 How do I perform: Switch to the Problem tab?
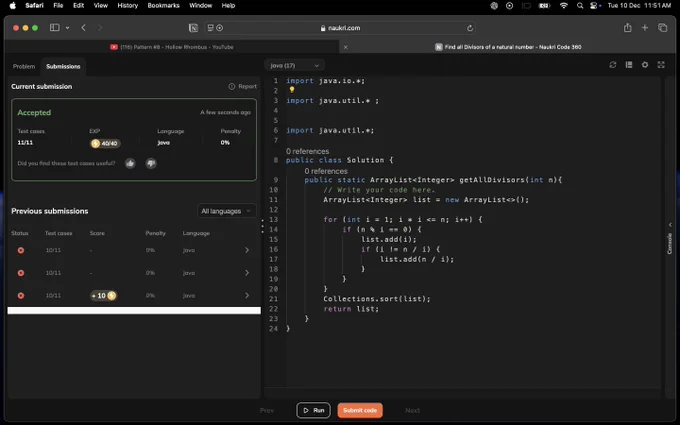pos(24,66)
